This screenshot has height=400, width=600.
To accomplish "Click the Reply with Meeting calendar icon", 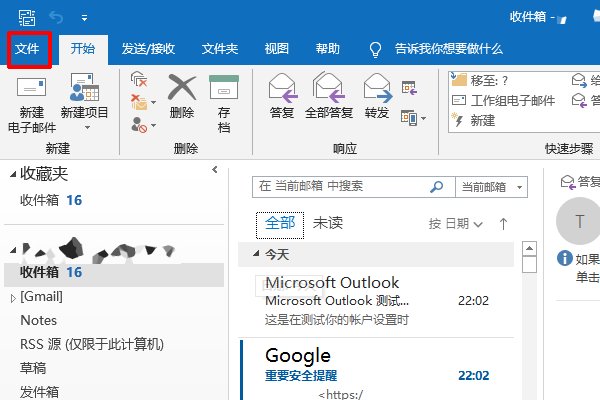I will pyautogui.click(x=409, y=88).
